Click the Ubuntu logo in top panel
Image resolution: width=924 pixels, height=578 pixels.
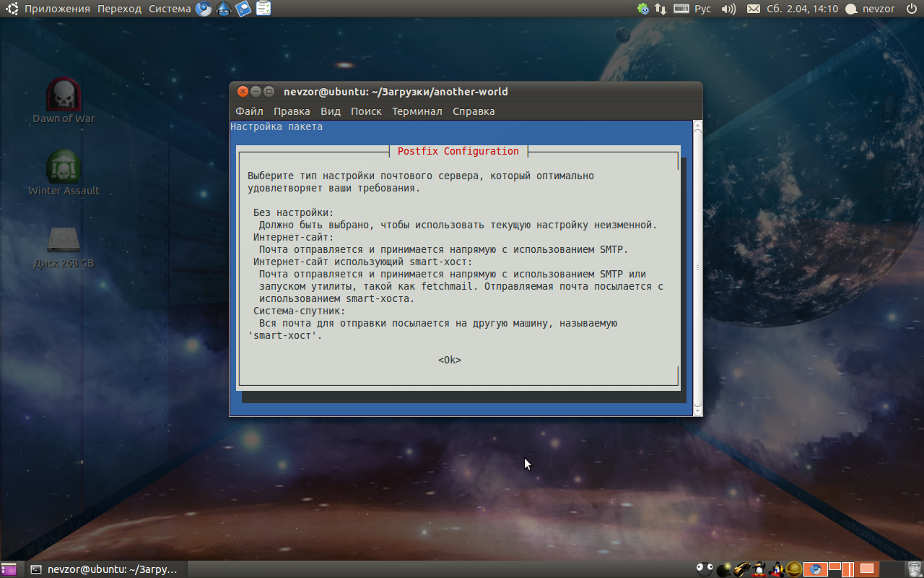pyautogui.click(x=12, y=9)
